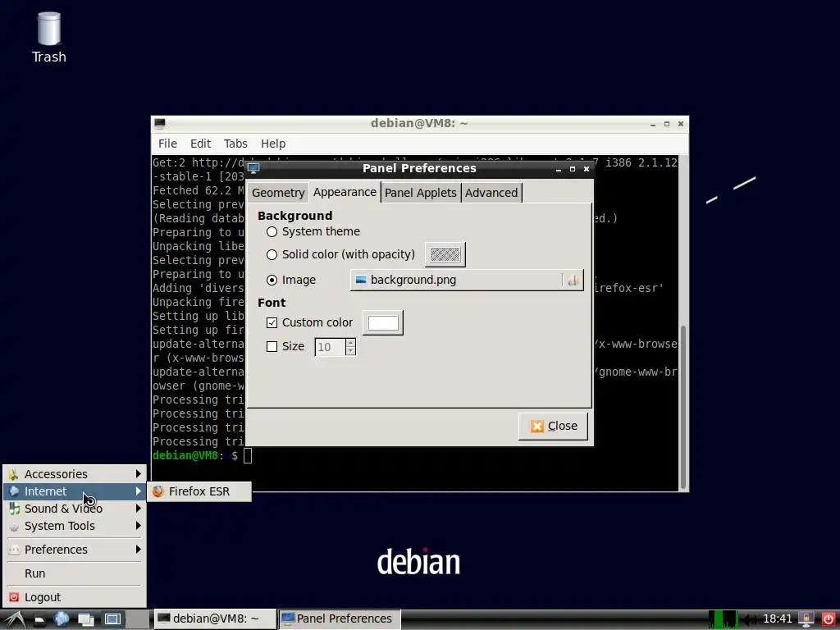This screenshot has height=630, width=840.
Task: Decrease font size with the down arrow
Action: 350,351
